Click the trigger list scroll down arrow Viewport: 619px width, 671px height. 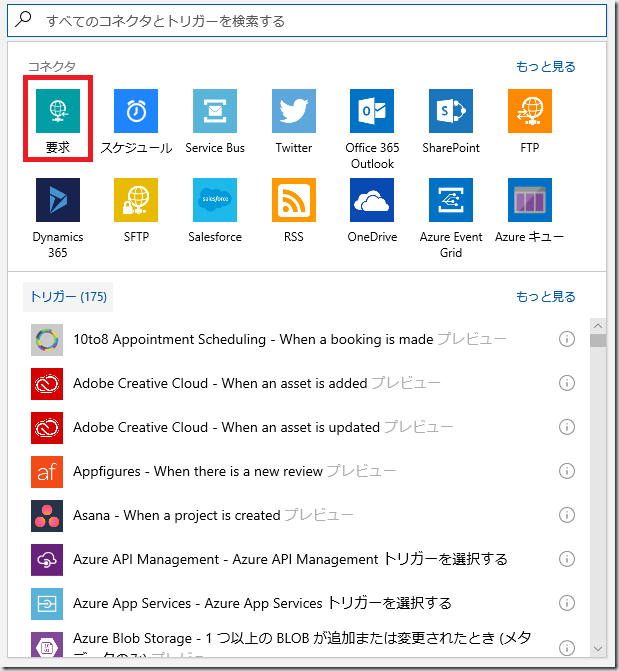(x=598, y=649)
